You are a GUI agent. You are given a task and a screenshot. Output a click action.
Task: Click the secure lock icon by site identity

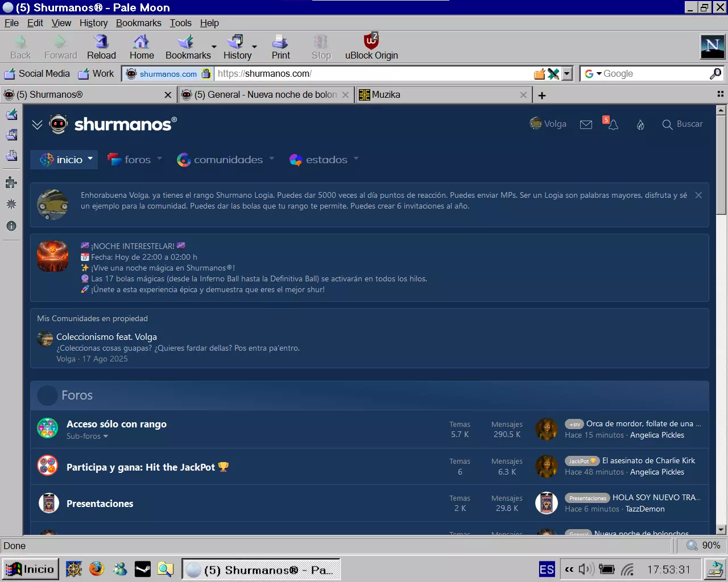click(x=206, y=73)
